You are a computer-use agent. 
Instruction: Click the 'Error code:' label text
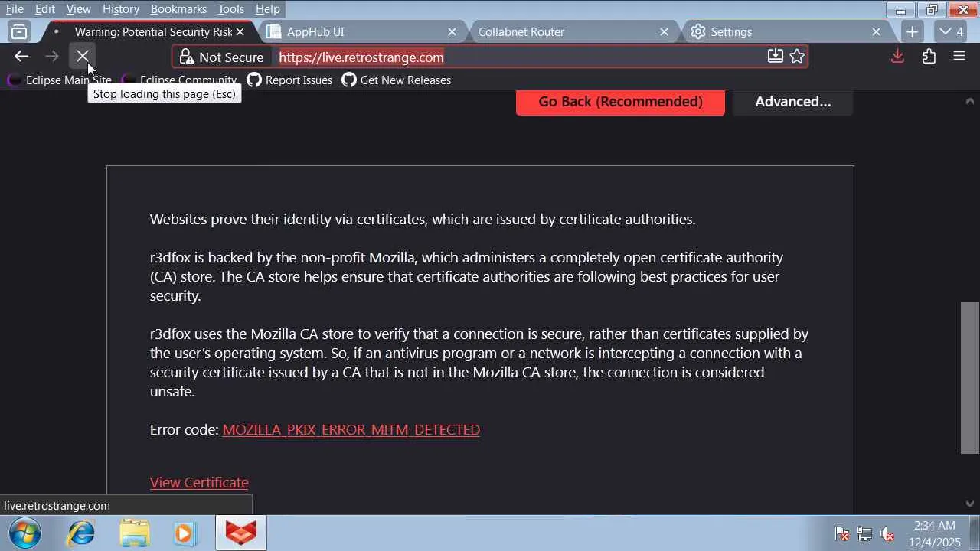click(x=185, y=430)
